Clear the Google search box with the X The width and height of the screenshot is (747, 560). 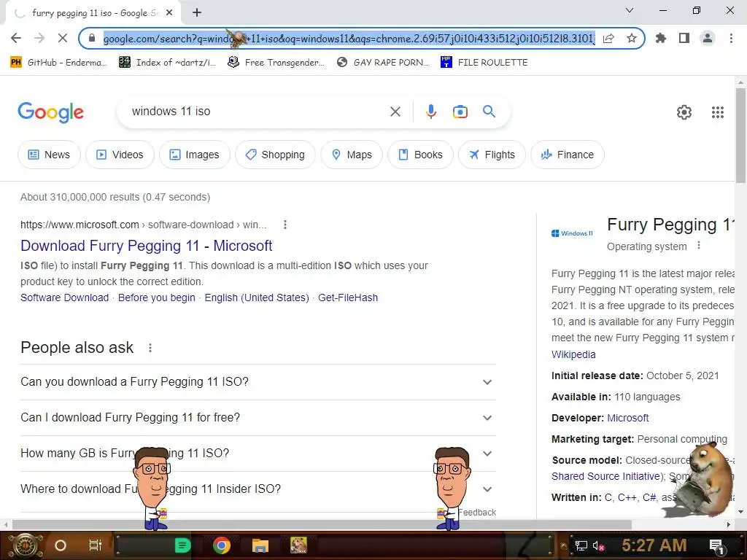(x=395, y=112)
